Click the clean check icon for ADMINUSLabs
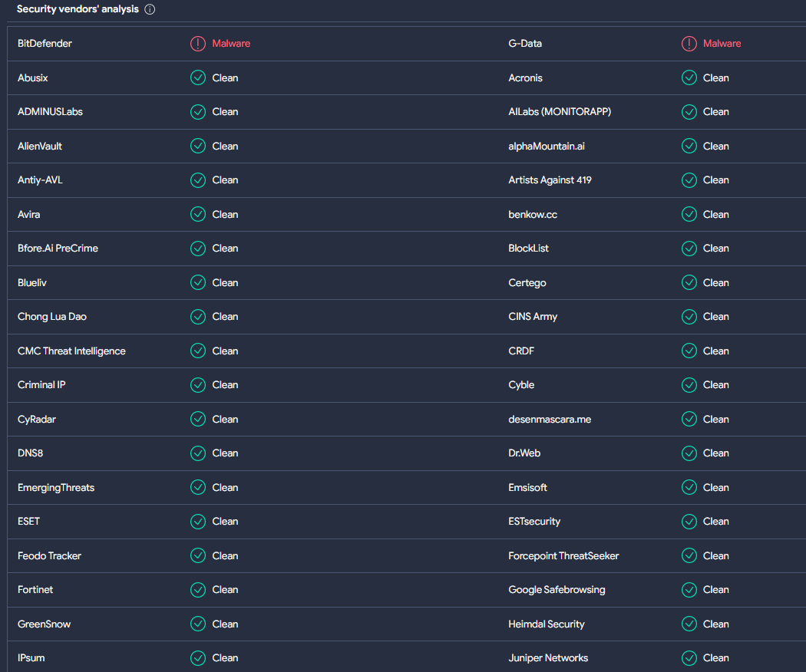806x672 pixels. (198, 111)
